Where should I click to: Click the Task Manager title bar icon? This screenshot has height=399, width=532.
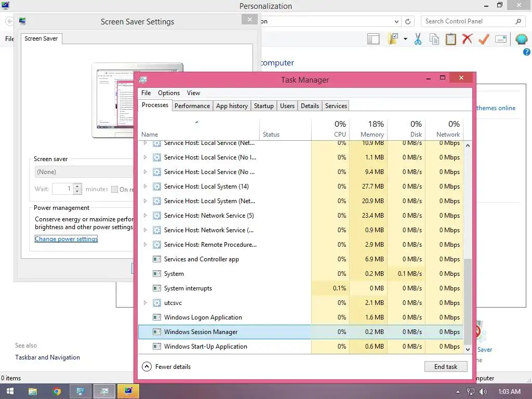tap(143, 80)
